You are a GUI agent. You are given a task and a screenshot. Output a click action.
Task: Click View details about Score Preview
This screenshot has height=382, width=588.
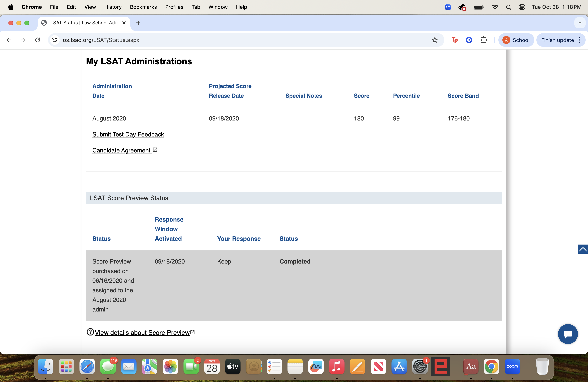(142, 333)
